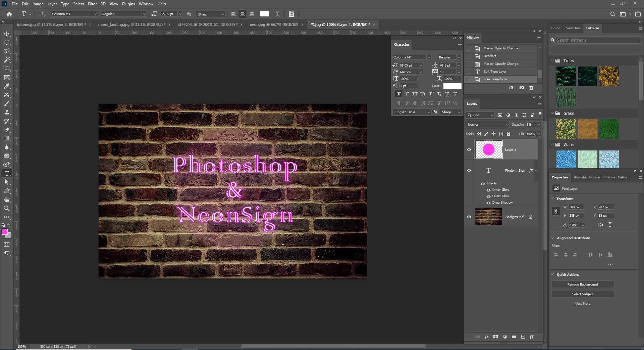
Task: Hide the Background layer
Action: coord(469,217)
